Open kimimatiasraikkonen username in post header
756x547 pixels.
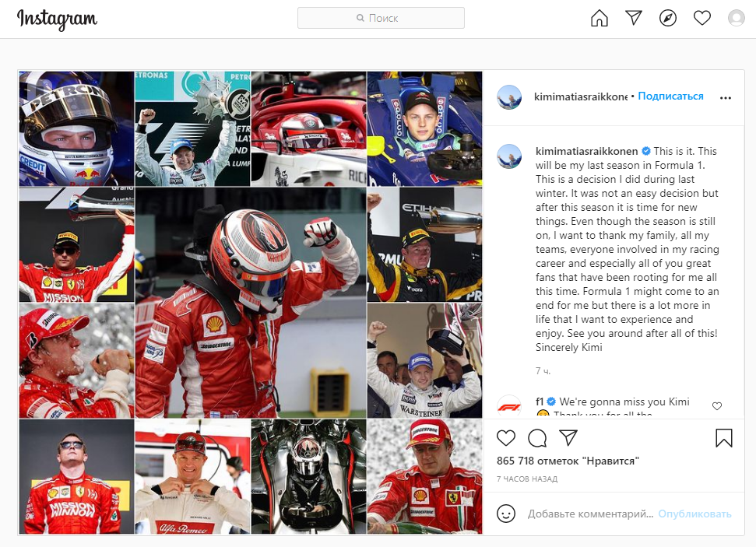[581, 96]
